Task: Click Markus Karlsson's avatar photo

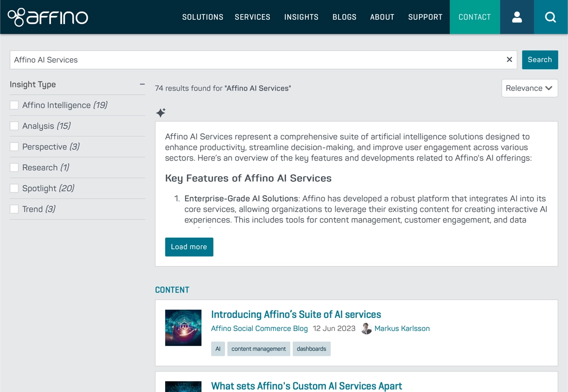Action: [x=367, y=328]
